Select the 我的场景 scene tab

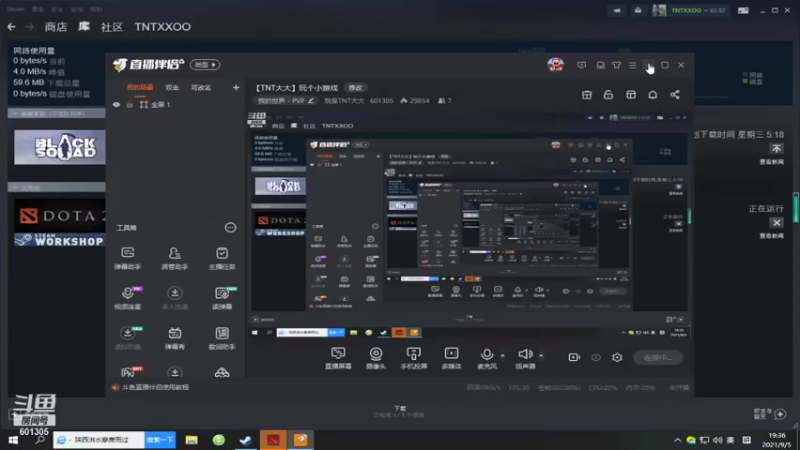140,88
